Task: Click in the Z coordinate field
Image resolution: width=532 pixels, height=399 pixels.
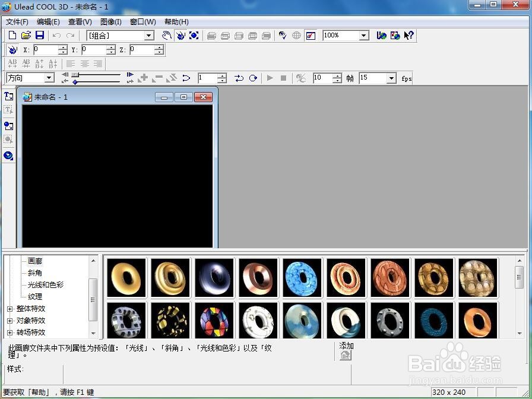Action: pyautogui.click(x=142, y=50)
